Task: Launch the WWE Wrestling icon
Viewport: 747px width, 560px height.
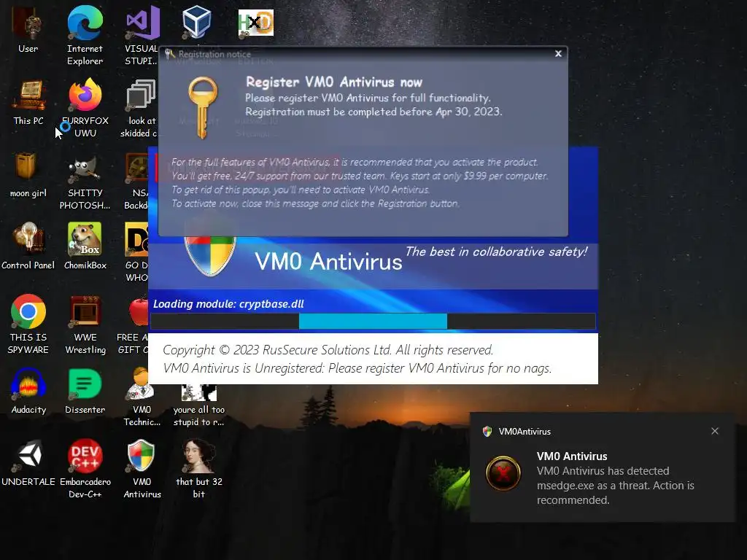Action: point(85,324)
